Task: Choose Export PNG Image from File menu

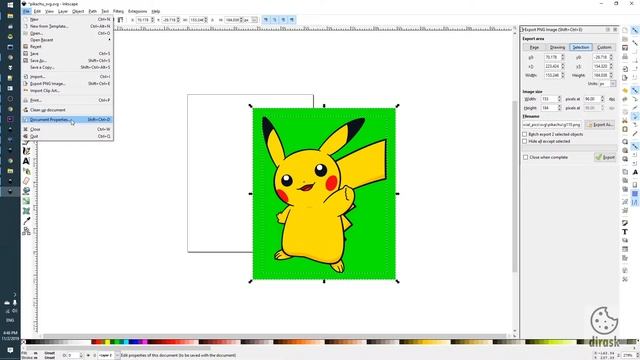Action: click(67, 84)
